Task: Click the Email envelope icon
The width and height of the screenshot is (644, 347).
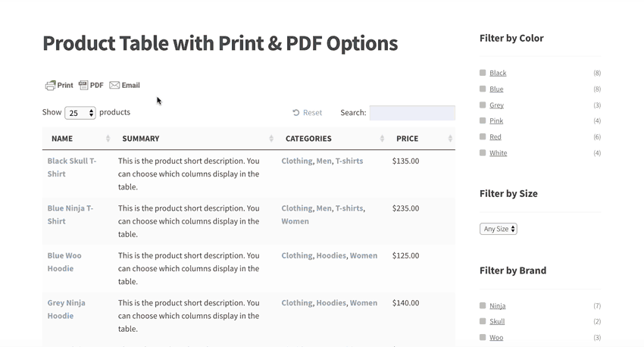Action: 114,85
